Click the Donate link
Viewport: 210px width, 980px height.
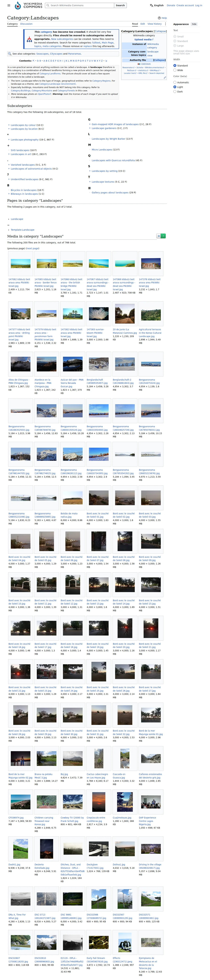tap(171, 5)
